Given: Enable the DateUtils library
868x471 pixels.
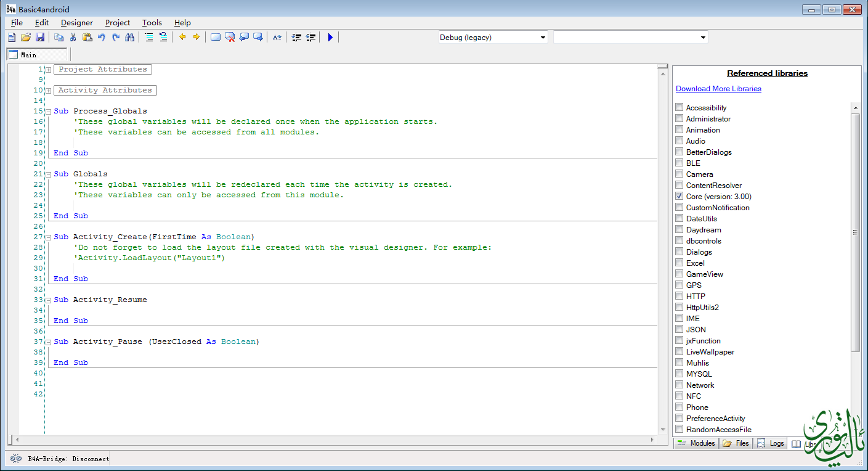Looking at the screenshot, I should [679, 218].
